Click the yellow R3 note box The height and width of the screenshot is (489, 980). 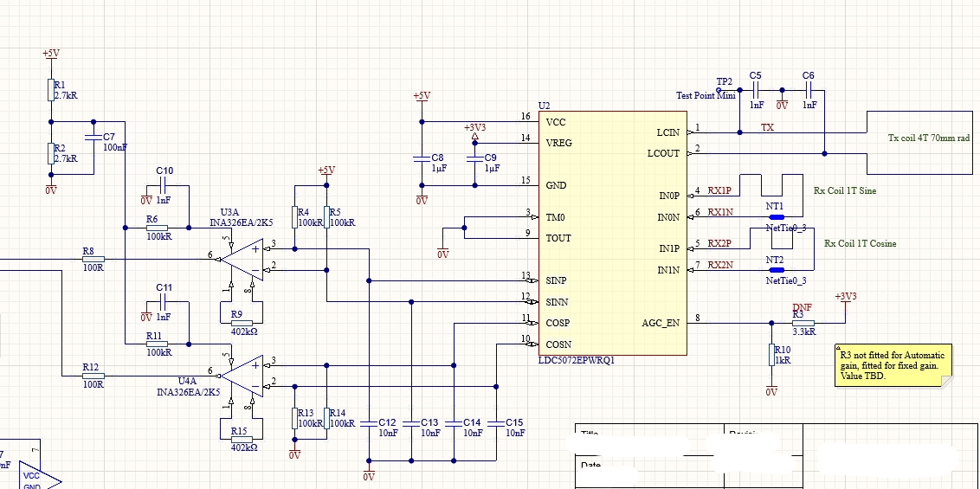point(893,365)
